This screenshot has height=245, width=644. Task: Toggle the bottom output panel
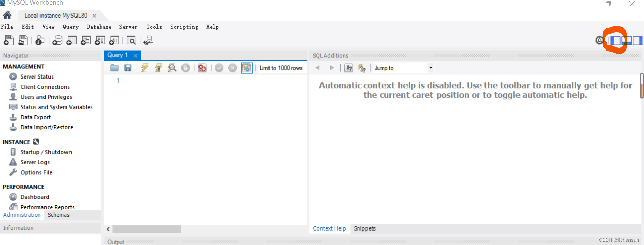tap(626, 40)
